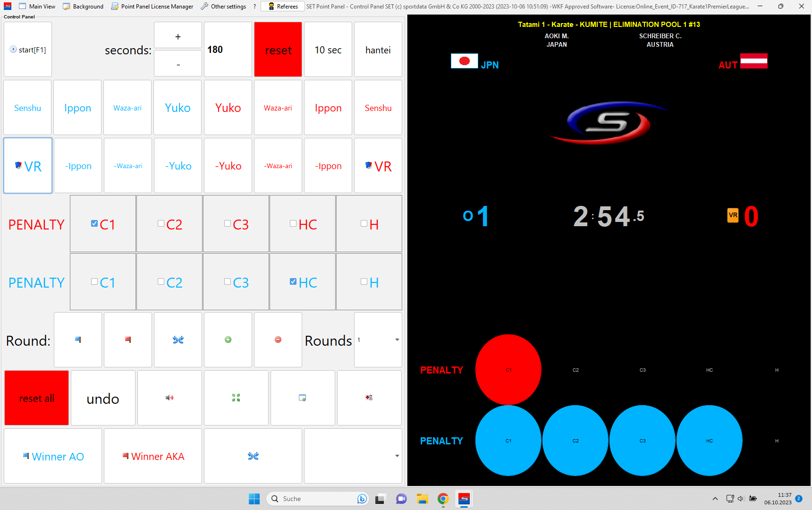Click the green four-squares grid icon button

point(236,398)
